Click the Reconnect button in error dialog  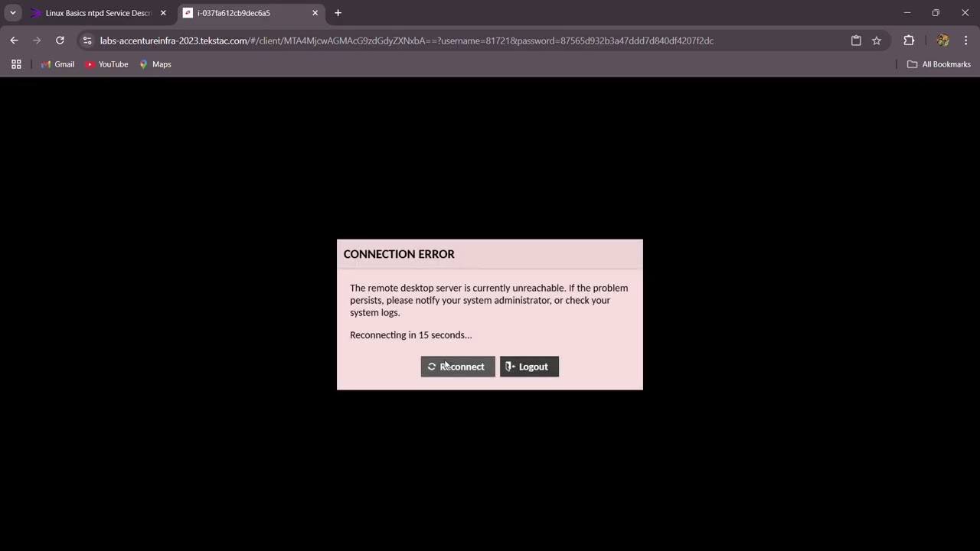458,367
